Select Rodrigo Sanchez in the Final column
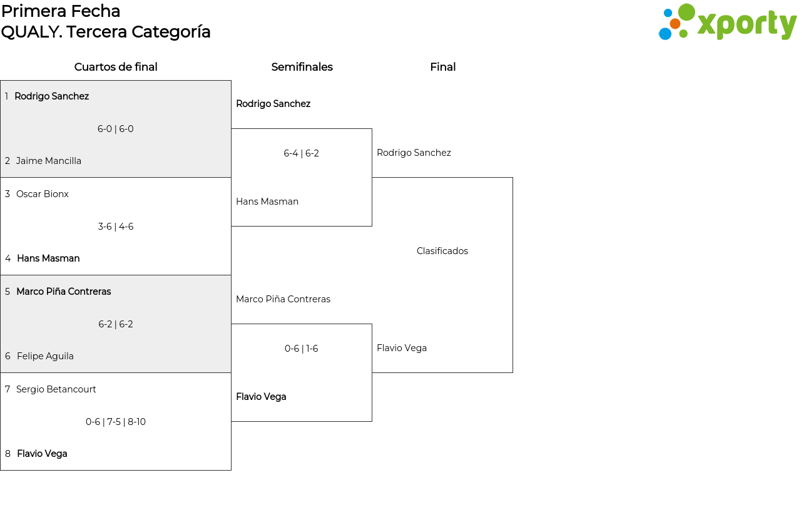801x532 pixels. pyautogui.click(x=414, y=153)
